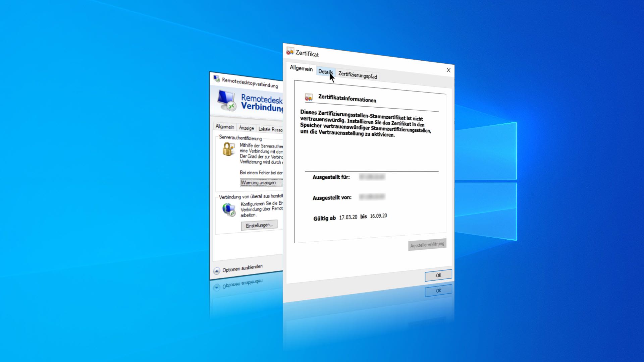Click the expiry date 16.09.20
644x362 pixels.
(378, 216)
